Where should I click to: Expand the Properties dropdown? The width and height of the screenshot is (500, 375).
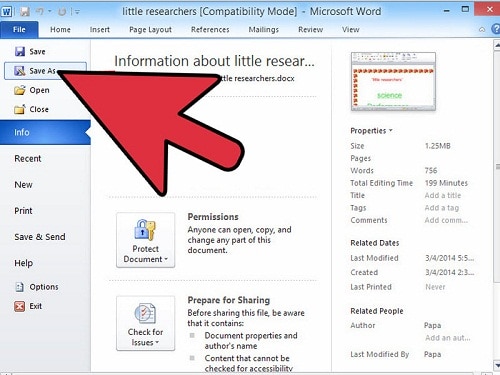(x=371, y=131)
